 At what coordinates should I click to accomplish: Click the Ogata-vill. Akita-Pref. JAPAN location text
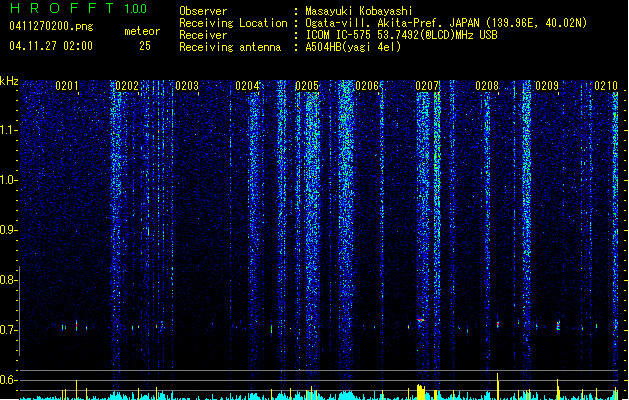[x=446, y=23]
